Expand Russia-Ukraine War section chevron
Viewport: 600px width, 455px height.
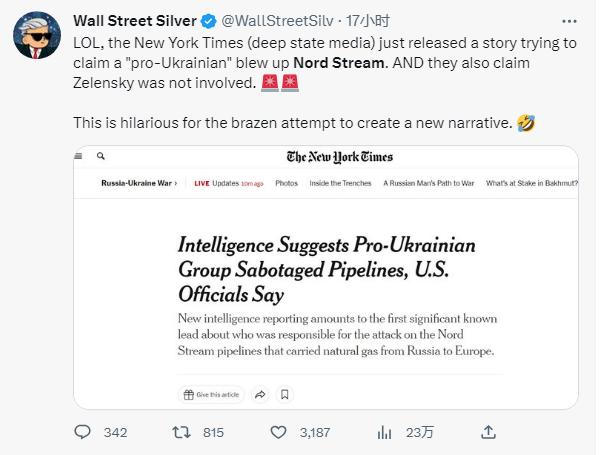[176, 184]
